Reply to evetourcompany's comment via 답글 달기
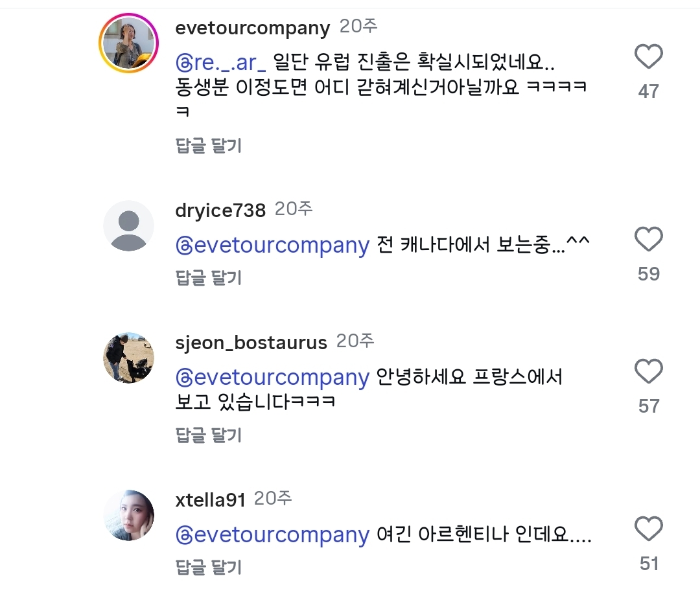Image resolution: width=700 pixels, height=596 pixels. [209, 146]
